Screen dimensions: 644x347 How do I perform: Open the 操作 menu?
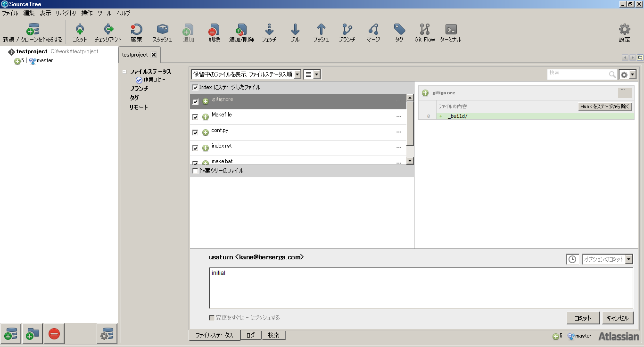(87, 13)
